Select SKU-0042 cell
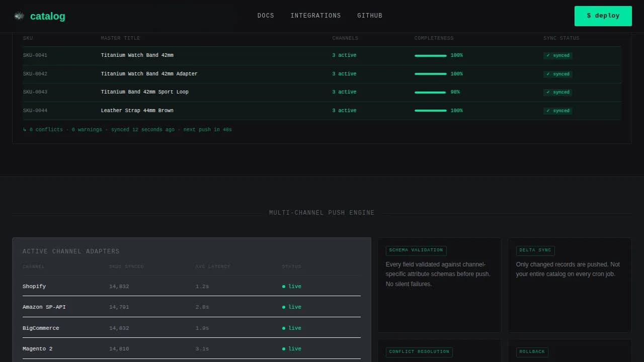This screenshot has height=362, width=644. coord(35,74)
